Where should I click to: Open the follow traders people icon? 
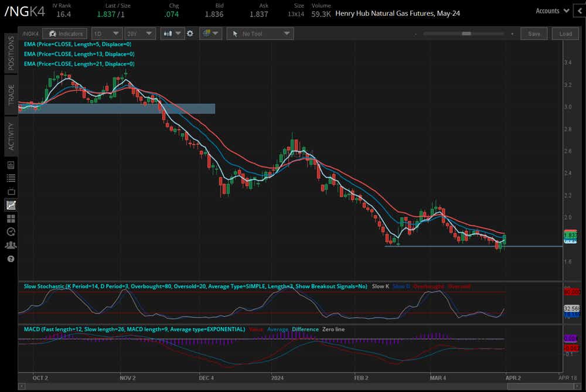[x=11, y=245]
